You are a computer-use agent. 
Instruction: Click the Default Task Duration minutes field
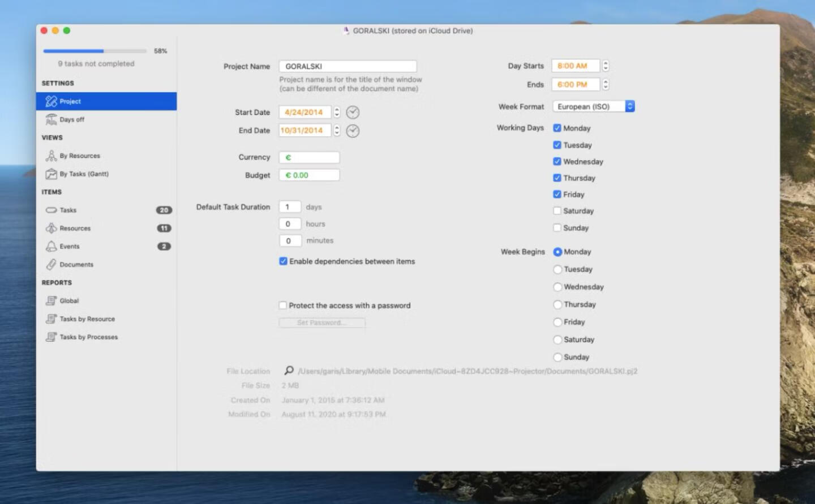click(290, 240)
